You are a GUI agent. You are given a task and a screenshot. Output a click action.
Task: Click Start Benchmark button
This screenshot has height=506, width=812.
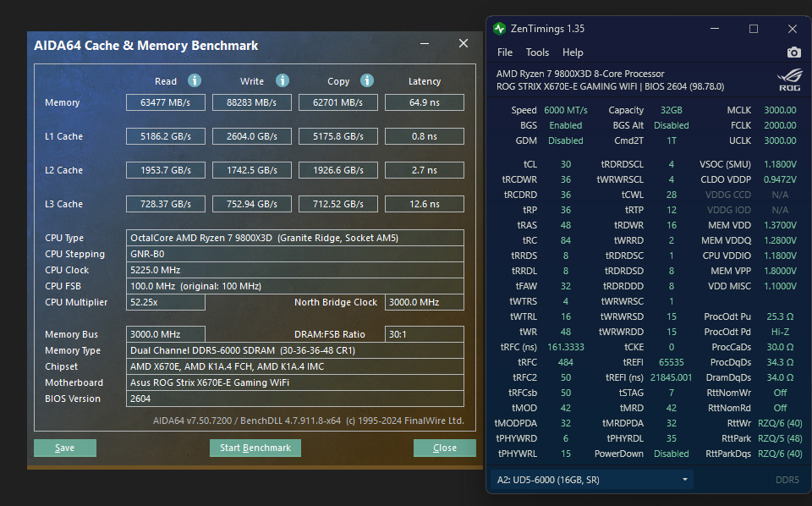coord(255,448)
